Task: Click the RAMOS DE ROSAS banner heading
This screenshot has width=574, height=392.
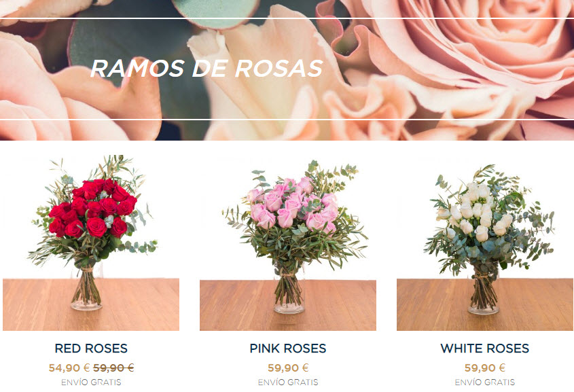Action: (x=207, y=68)
